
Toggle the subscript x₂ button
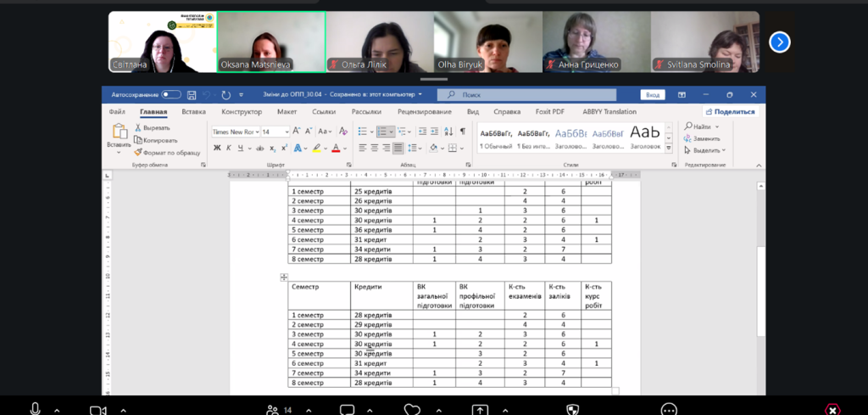(272, 148)
